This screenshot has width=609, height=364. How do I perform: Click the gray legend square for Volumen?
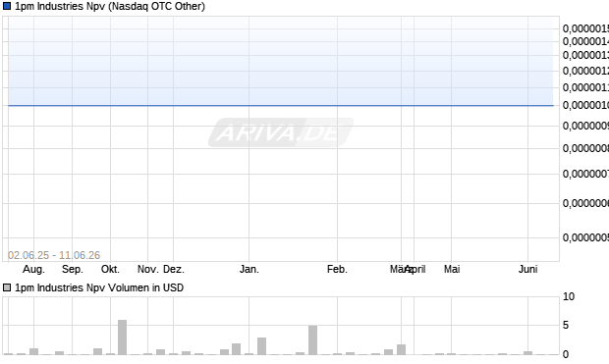tap(7, 287)
